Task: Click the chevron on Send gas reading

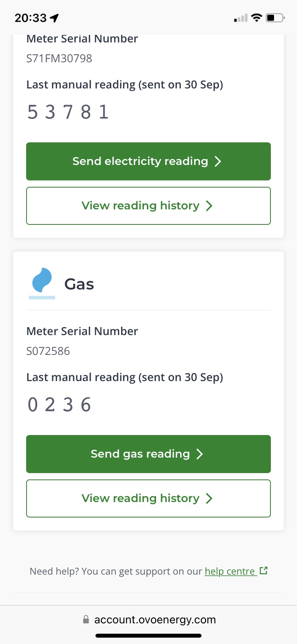Action: point(200,454)
